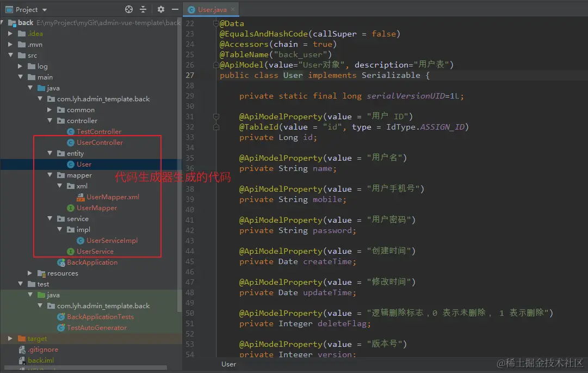The width and height of the screenshot is (588, 373).
Task: Collapse the main folder arrow
Action: [x=20, y=77]
